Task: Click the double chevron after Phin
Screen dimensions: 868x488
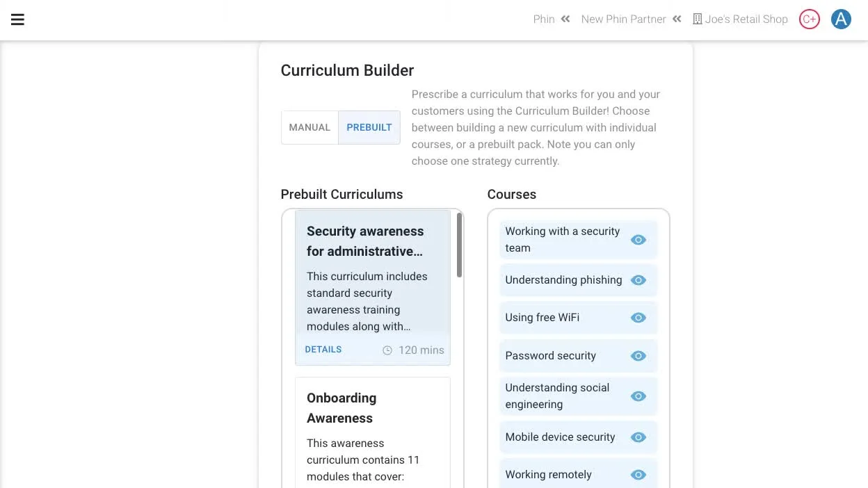Action: pos(566,19)
